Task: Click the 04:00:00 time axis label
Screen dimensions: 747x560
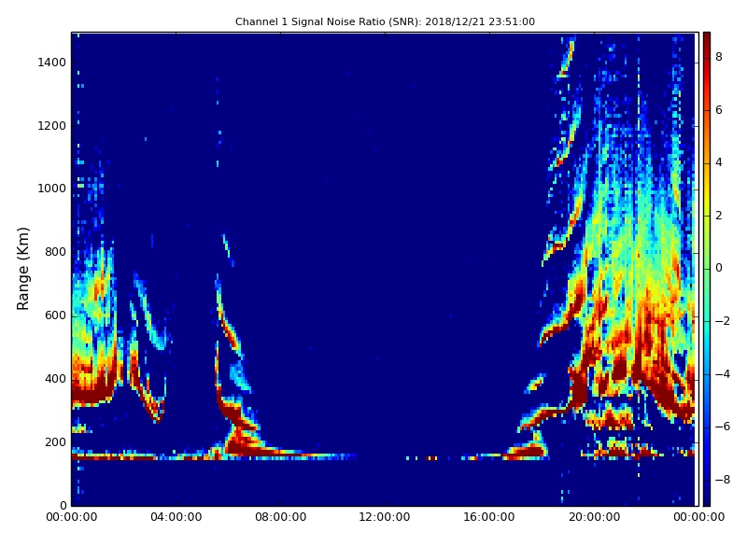Action: coord(176,517)
